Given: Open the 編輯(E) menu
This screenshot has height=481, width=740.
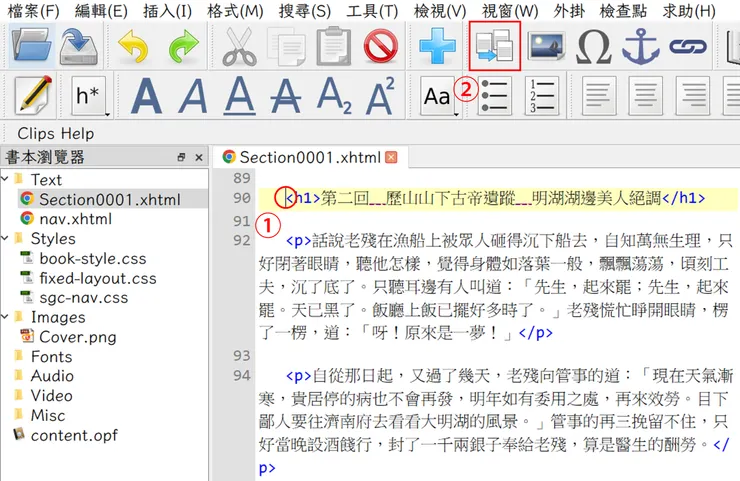Looking at the screenshot, I should [x=101, y=11].
